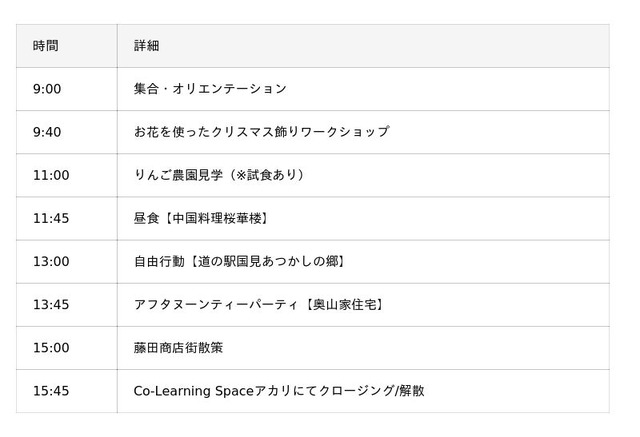Click the 藤田商店街散策 entry
Image resolution: width=640 pixels, height=437 pixels.
[x=178, y=347]
